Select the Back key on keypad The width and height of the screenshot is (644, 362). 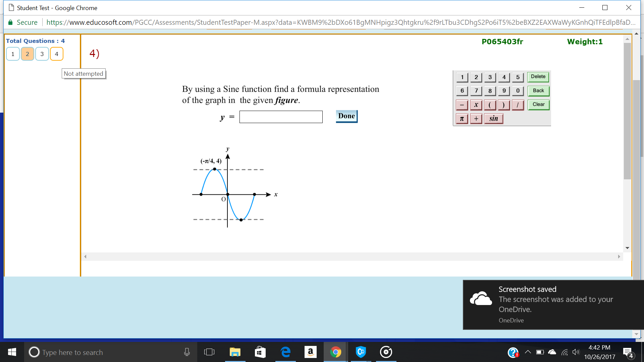[538, 90]
